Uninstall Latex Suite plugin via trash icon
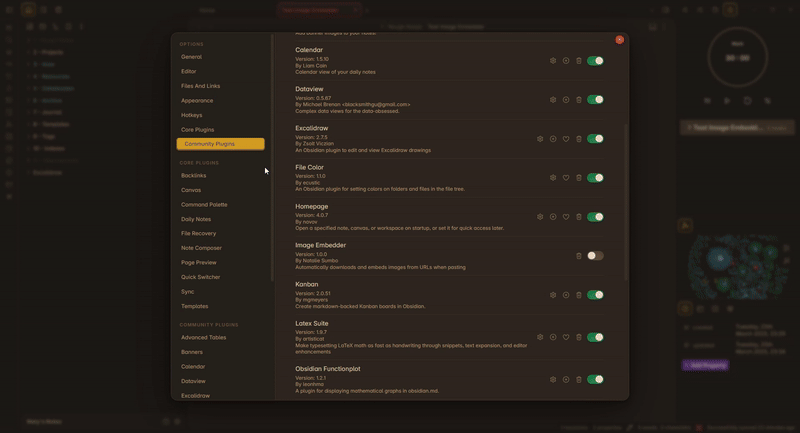This screenshot has height=433, width=800. click(579, 337)
